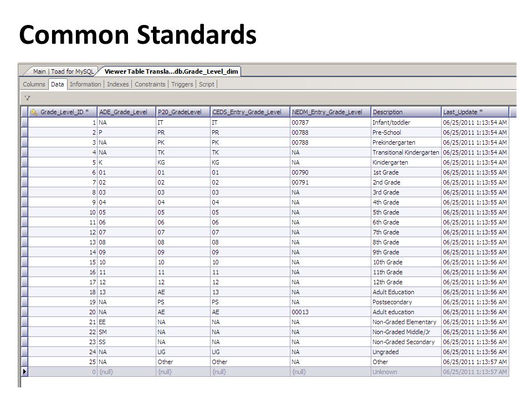Sort by CEDS_Entry_Grade_Level column header
The height and width of the screenshot is (399, 532).
(250, 112)
